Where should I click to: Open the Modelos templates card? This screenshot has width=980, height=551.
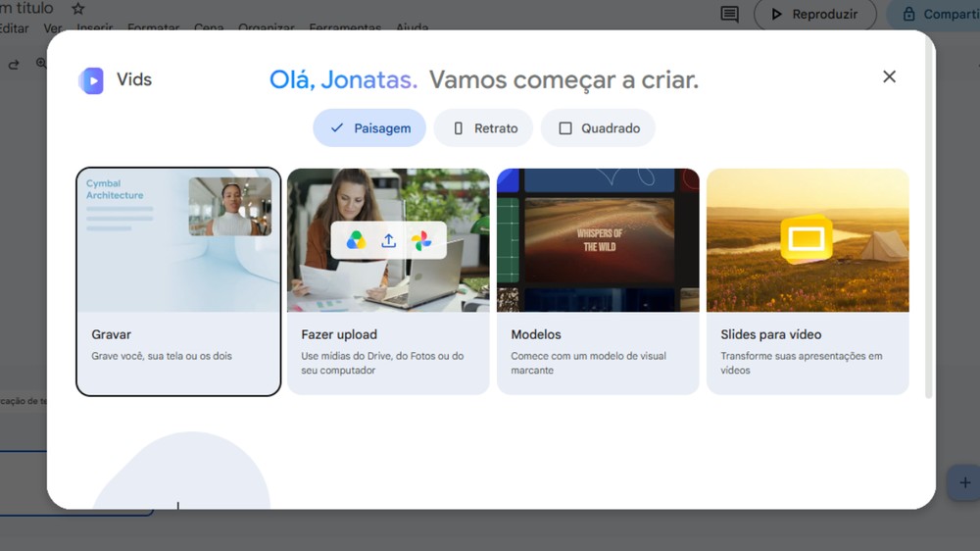pos(598,281)
